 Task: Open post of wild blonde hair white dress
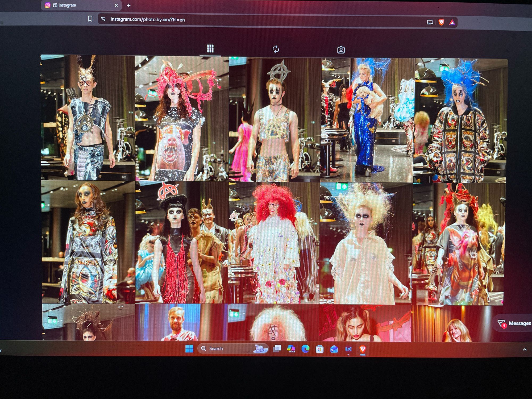point(366,244)
